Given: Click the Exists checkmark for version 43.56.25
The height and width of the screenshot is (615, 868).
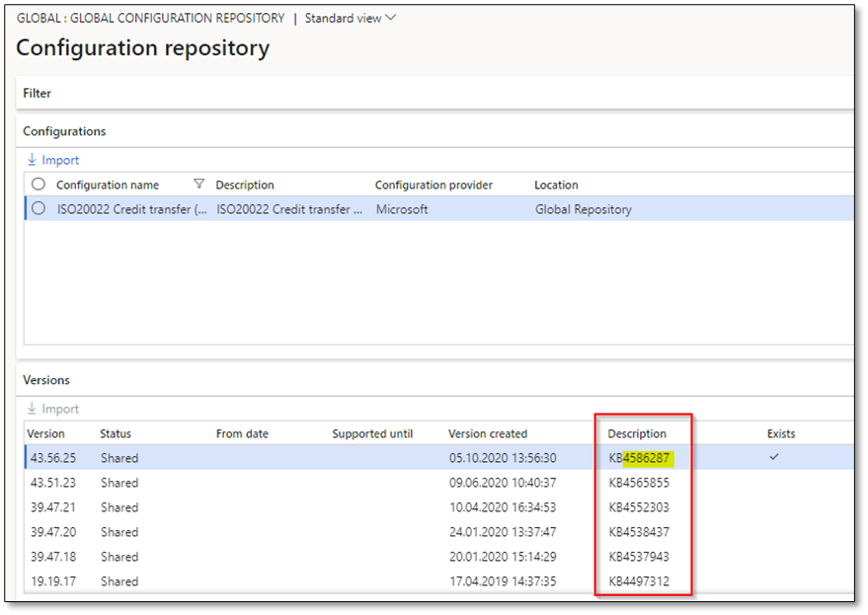Looking at the screenshot, I should coord(774,457).
